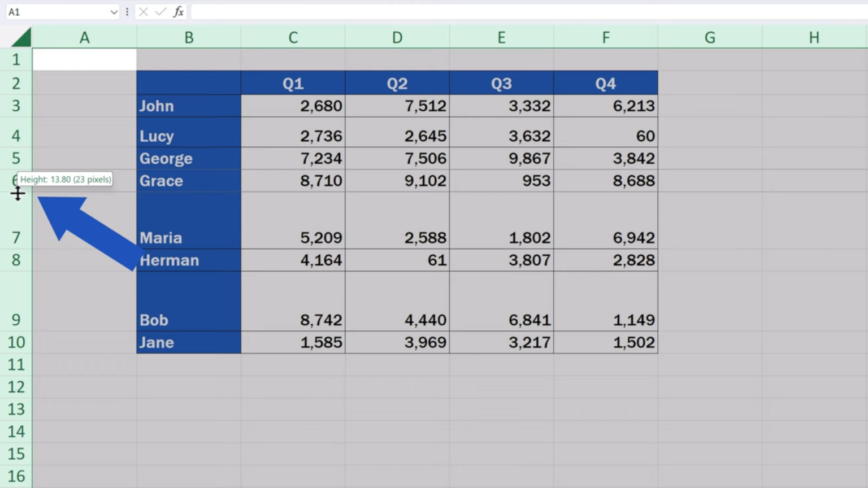Image resolution: width=868 pixels, height=488 pixels.
Task: Click the Insert Function (fx) icon
Action: click(179, 12)
